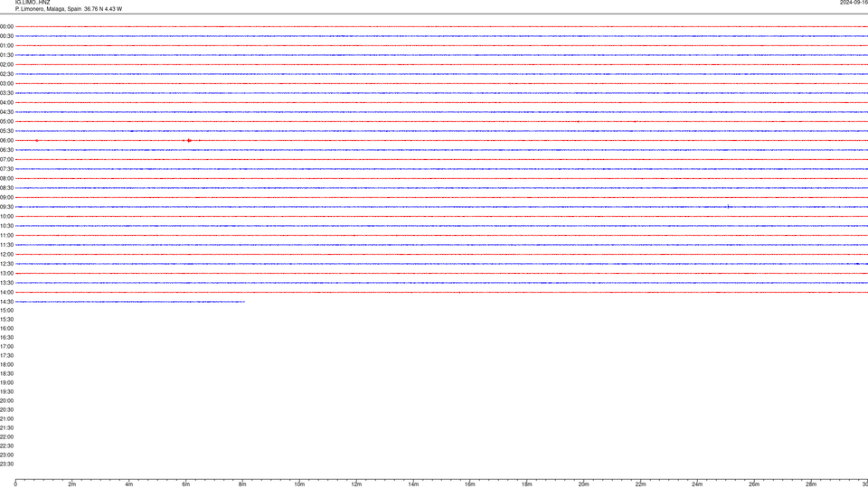Image resolution: width=868 pixels, height=488 pixels.
Task: Click the 09:30 trace time label
Action: [x=6, y=207]
